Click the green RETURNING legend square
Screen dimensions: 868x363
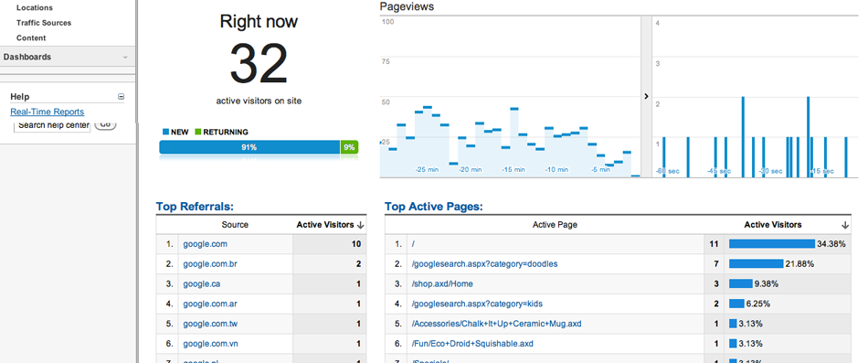pos(197,132)
